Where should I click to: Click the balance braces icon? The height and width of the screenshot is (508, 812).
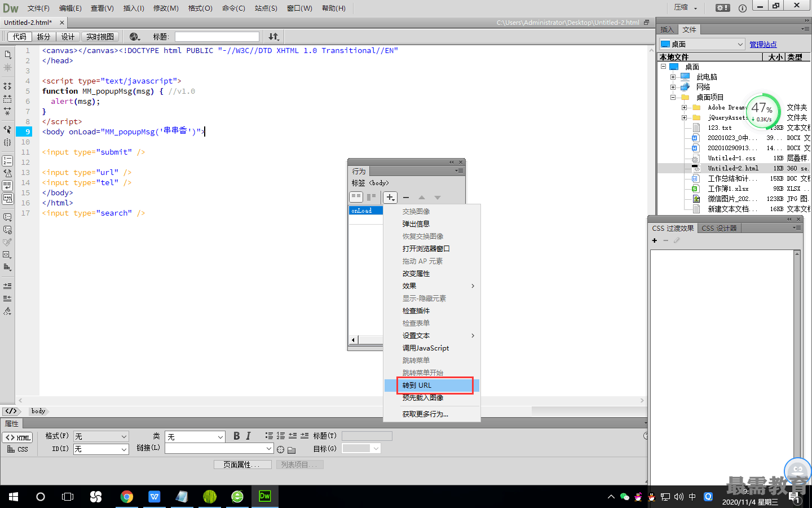pyautogui.click(x=7, y=142)
